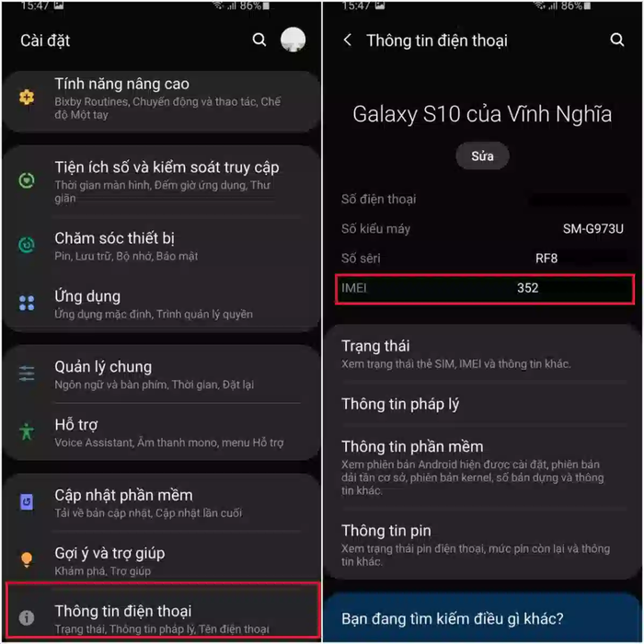Tap the green Chăm sóc thiết bị icon
Viewport: 644px width, 644px height.
coord(27,245)
